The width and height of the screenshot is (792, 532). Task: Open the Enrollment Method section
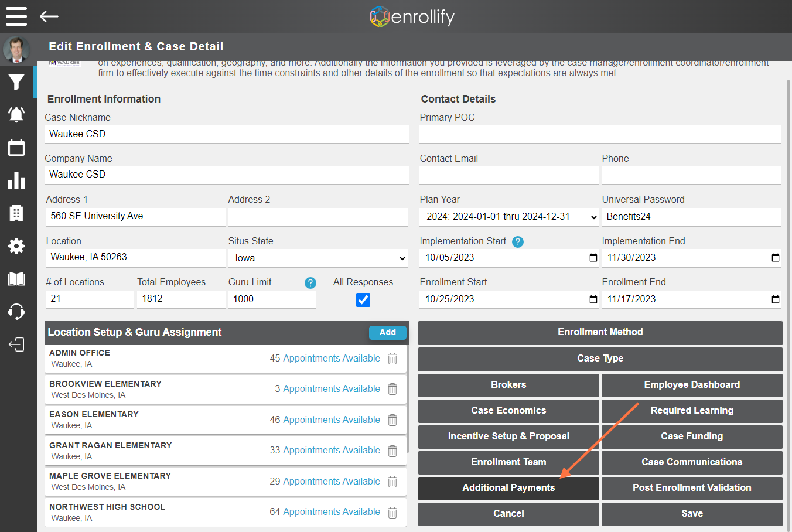point(600,332)
